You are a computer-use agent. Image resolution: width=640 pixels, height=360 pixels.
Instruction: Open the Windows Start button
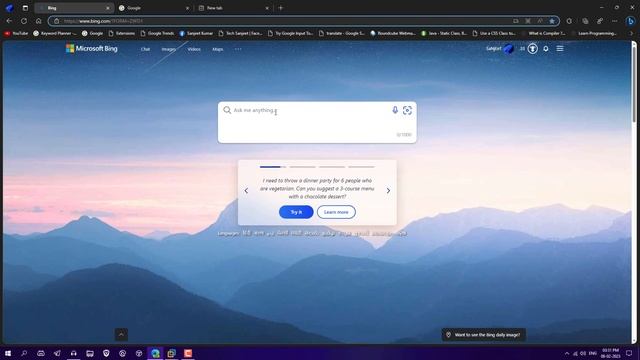(x=8, y=353)
